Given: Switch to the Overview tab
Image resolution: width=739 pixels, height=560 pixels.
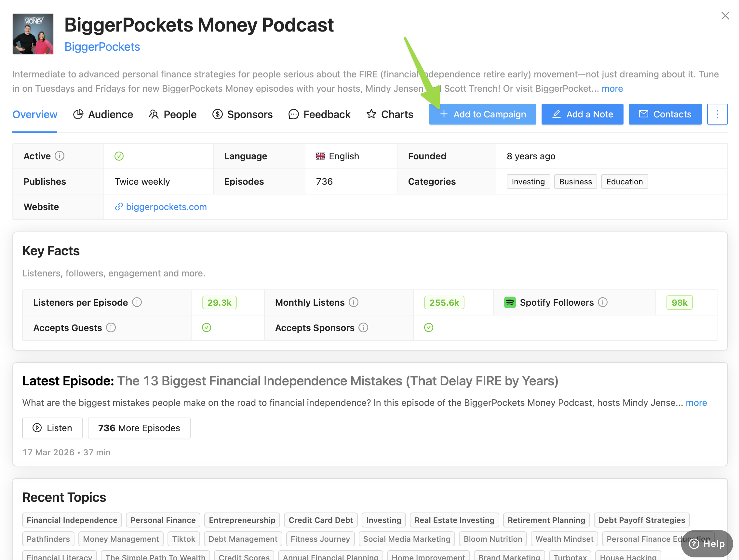Looking at the screenshot, I should pyautogui.click(x=35, y=114).
